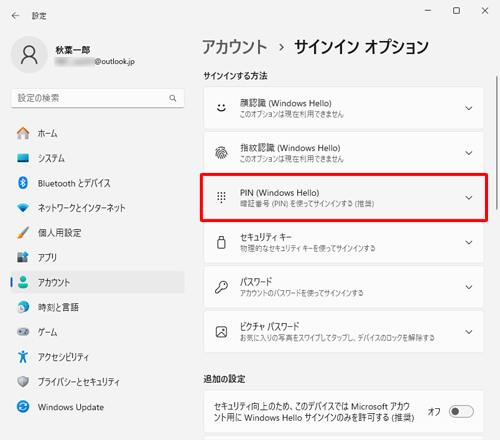This screenshot has height=440, width=500.
Task: Expand 顔認識 (Windows Hello) chevron
Action: click(x=469, y=108)
